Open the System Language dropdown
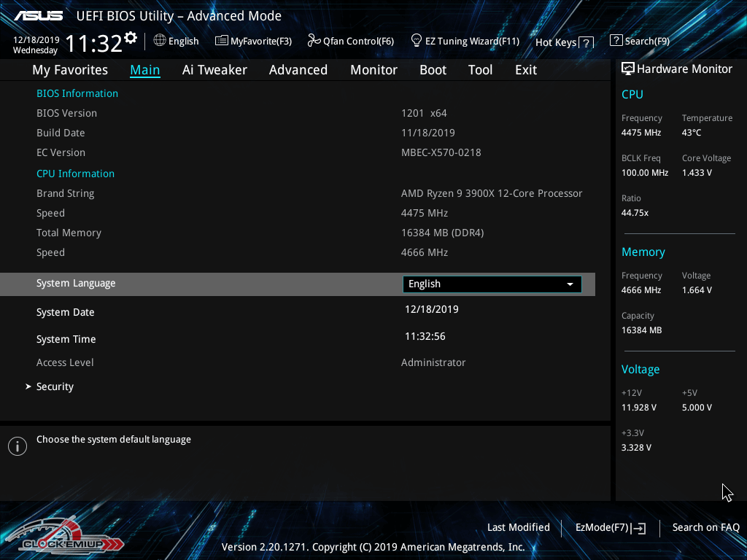 pos(491,284)
